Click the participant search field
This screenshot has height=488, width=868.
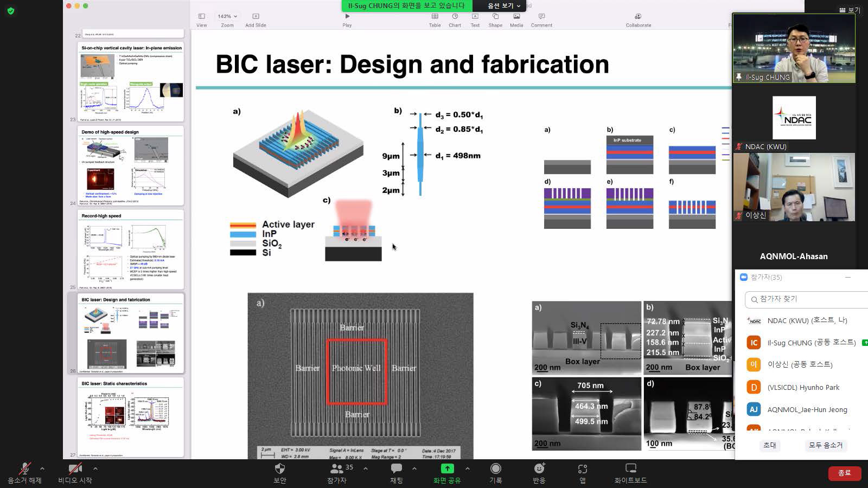803,299
